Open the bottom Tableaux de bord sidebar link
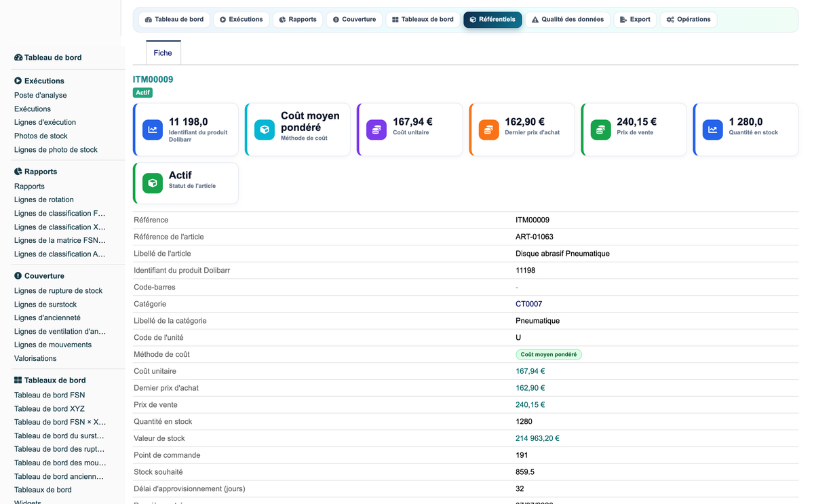814x504 pixels. tap(43, 490)
